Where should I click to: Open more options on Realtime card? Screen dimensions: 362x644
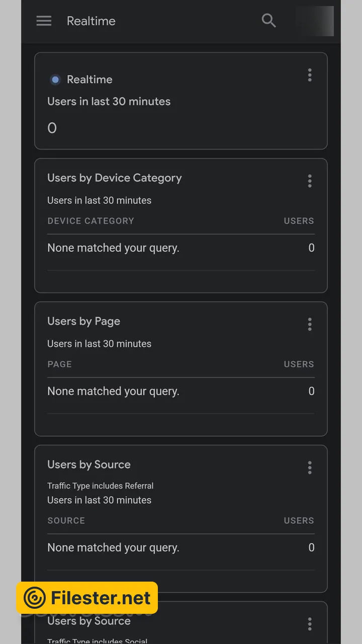tap(310, 75)
